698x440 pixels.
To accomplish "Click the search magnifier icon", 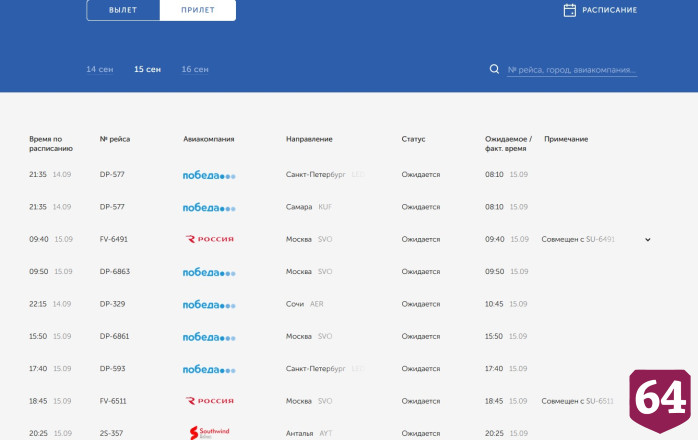I will 494,69.
